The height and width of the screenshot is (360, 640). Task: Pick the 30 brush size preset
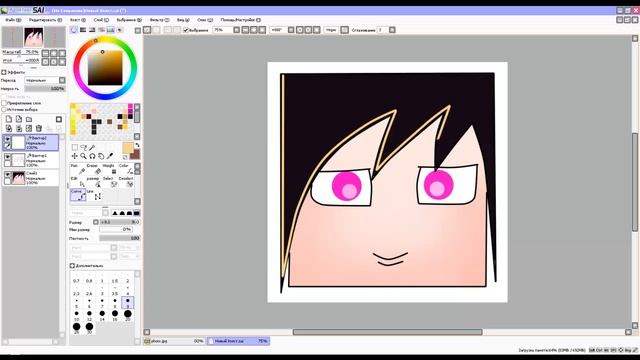[89, 328]
